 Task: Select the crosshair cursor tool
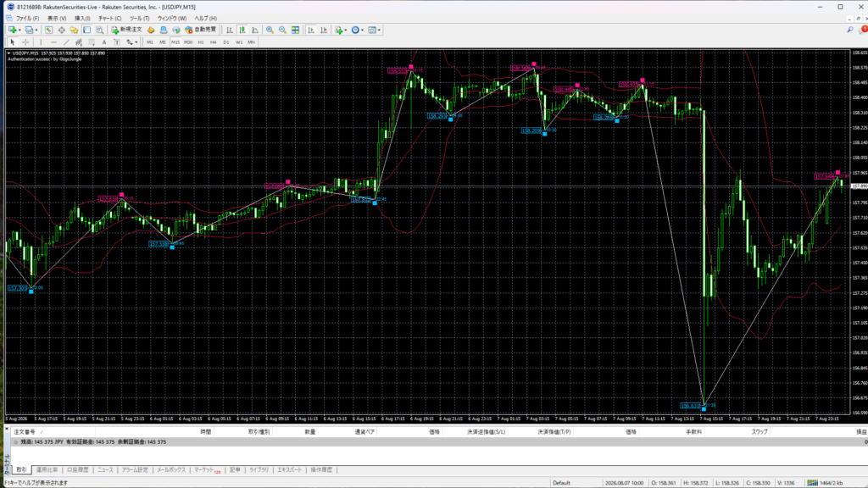click(x=25, y=42)
